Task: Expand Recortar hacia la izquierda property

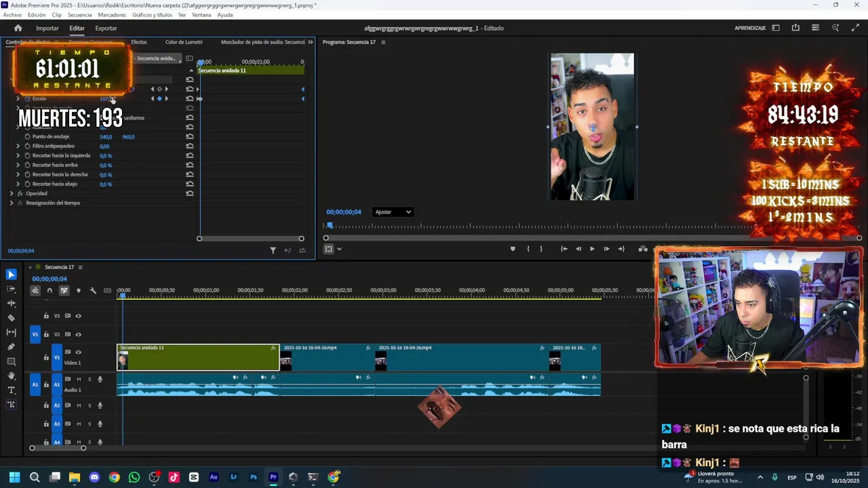Action: click(18, 155)
